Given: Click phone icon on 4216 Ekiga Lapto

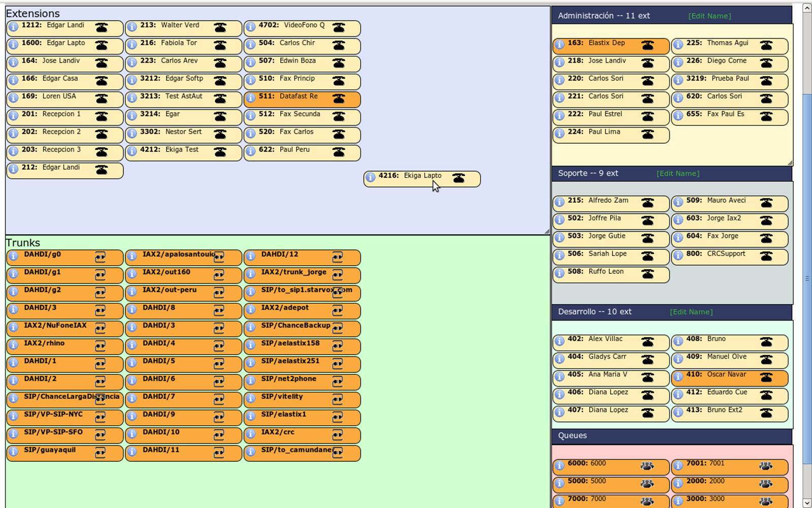Looking at the screenshot, I should pyautogui.click(x=459, y=178).
